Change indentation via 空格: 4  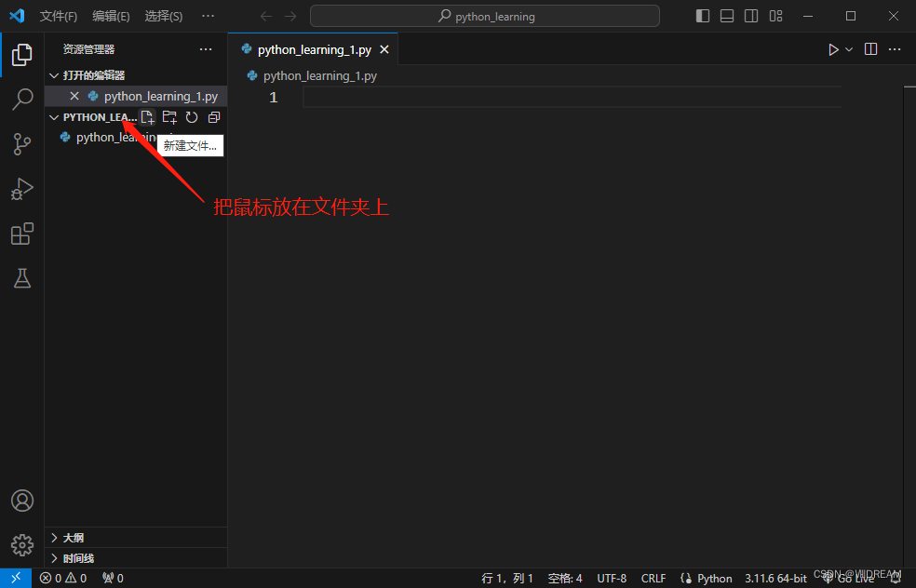pyautogui.click(x=565, y=578)
